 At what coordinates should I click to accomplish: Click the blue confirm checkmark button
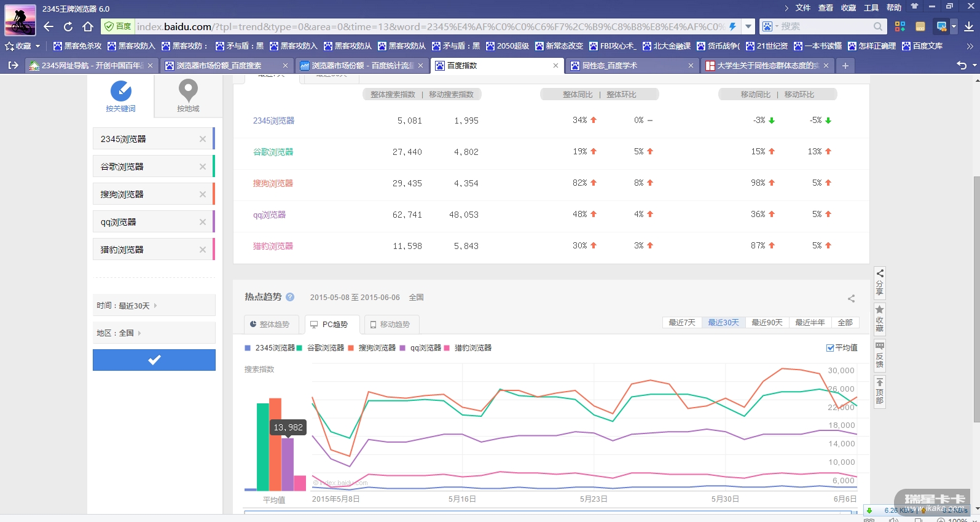(x=154, y=360)
